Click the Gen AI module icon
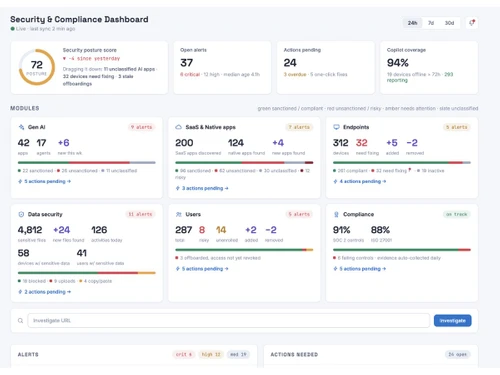Image resolution: width=500 pixels, height=375 pixels. [x=21, y=127]
